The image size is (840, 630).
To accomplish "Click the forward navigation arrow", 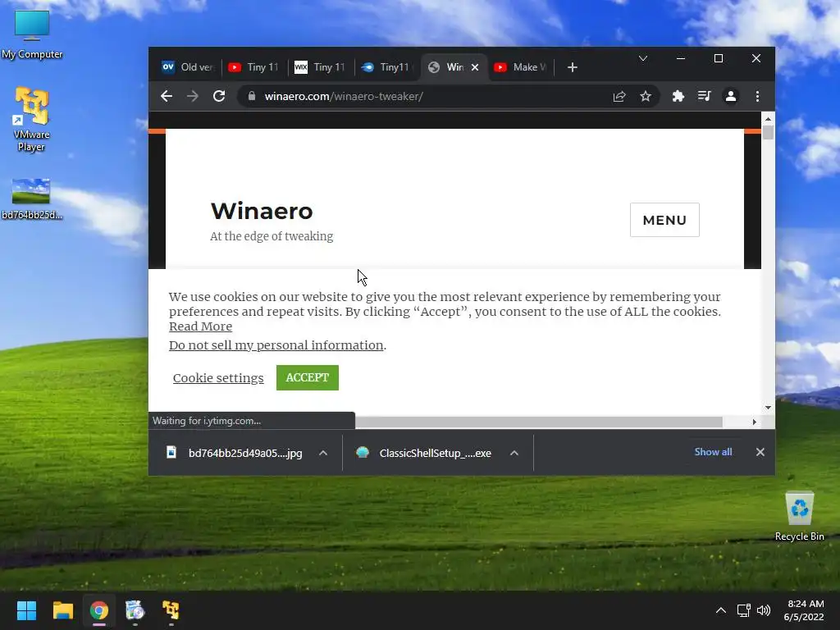I will pos(192,97).
